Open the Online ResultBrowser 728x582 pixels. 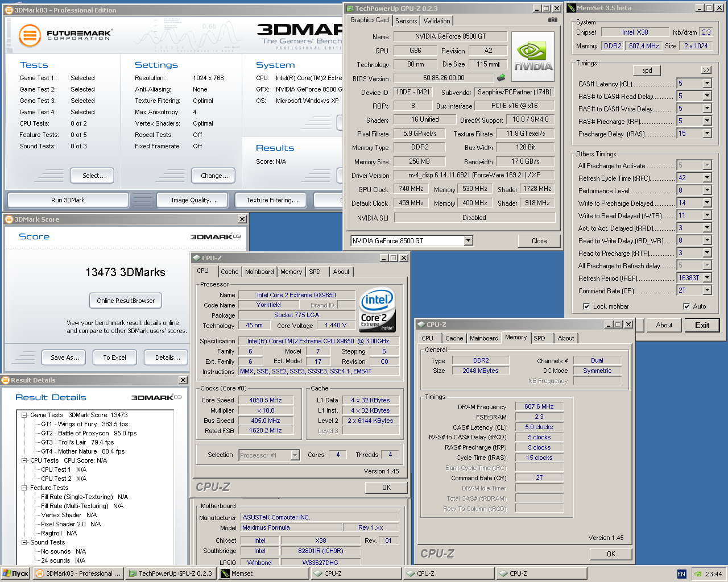coord(126,301)
